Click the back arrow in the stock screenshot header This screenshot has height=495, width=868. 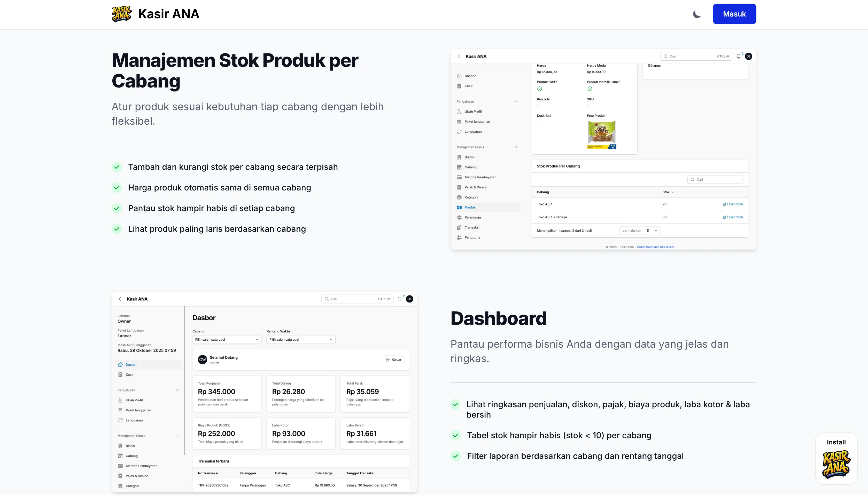459,57
